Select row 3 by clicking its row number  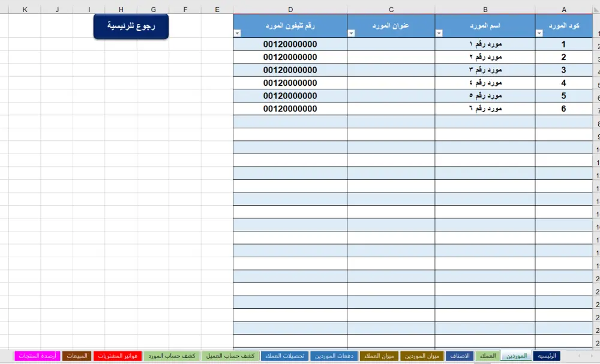click(596, 57)
